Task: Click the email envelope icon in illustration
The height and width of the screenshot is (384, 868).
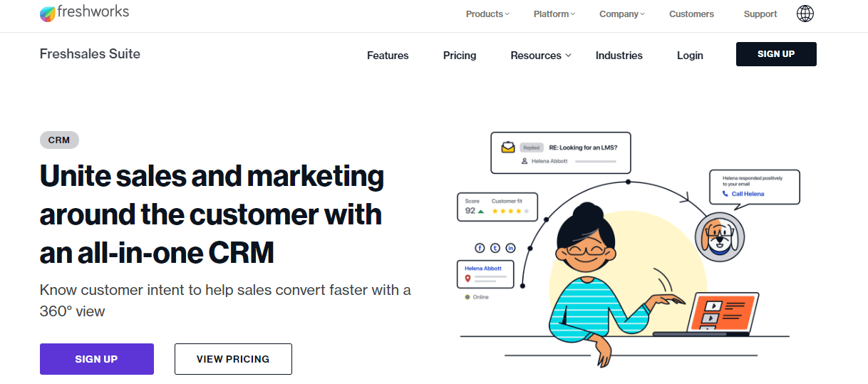Action: [x=507, y=147]
